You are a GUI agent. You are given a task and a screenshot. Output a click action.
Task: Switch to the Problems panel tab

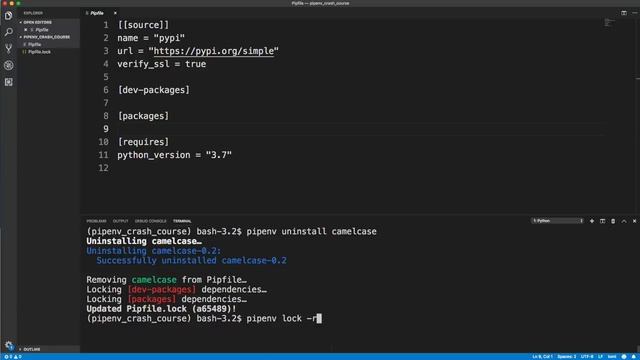click(96, 221)
